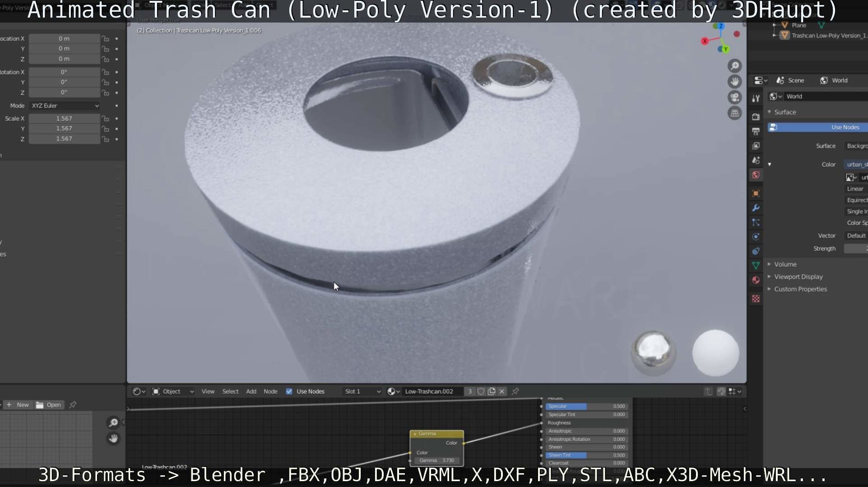Open the Object properties tab icon
Viewport: 868px width, 487px height.
[756, 193]
